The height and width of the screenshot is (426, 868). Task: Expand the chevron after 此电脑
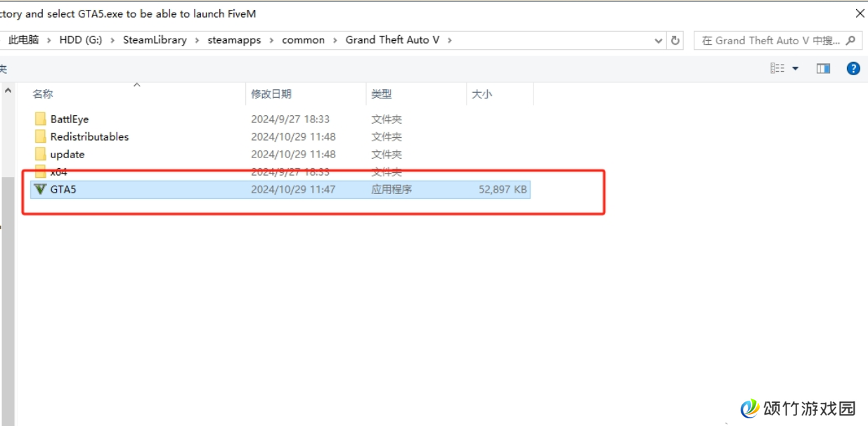pyautogui.click(x=49, y=40)
